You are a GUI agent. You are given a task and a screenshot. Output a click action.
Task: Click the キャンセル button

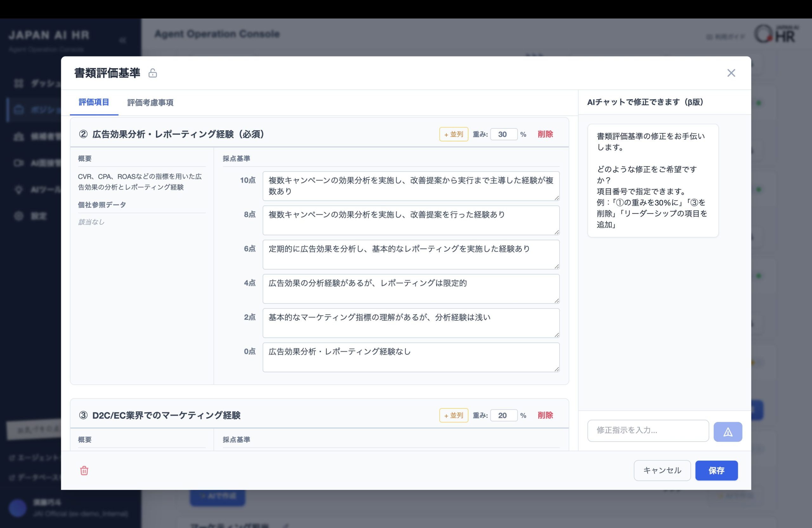coord(662,471)
